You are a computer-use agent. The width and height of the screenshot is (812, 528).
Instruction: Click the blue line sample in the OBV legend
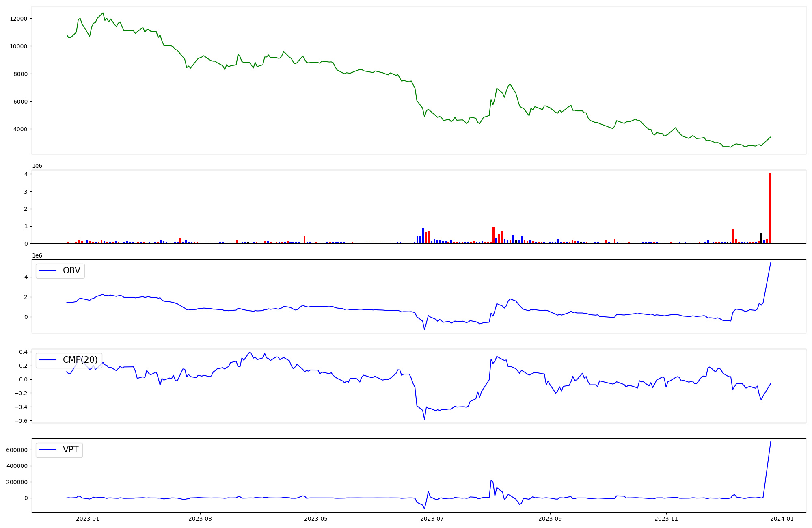point(48,271)
